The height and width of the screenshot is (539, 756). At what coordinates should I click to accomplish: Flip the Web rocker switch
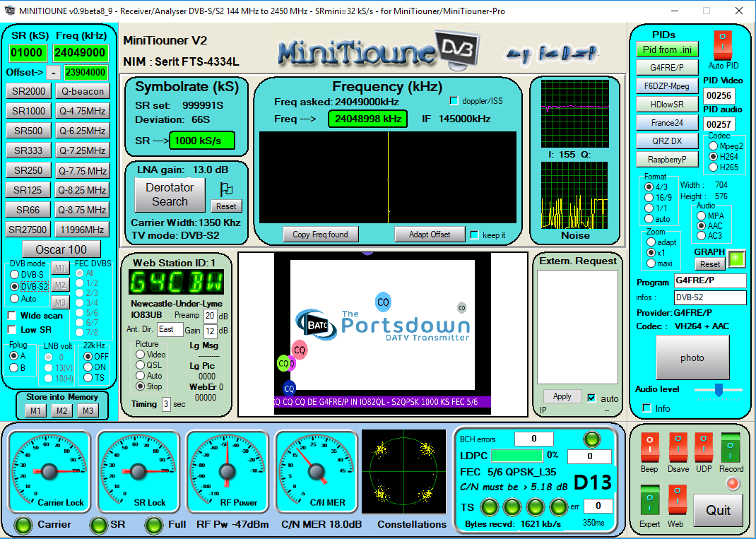click(x=678, y=501)
